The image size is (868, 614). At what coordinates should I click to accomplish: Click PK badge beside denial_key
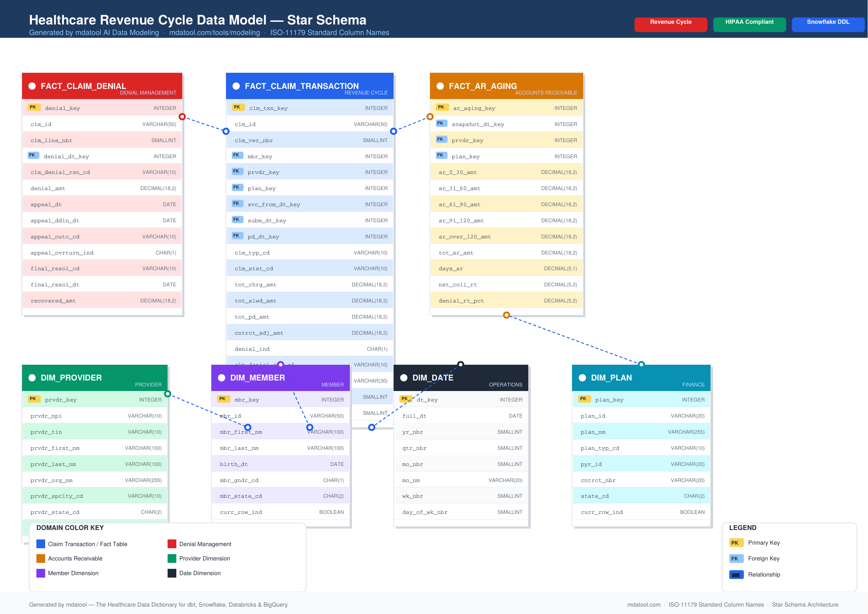(34, 107)
